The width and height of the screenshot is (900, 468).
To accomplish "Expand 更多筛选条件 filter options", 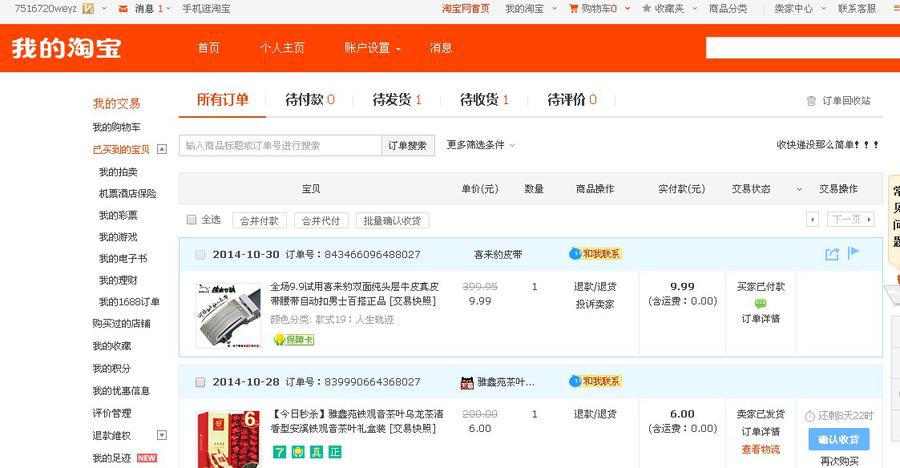I will click(x=480, y=145).
